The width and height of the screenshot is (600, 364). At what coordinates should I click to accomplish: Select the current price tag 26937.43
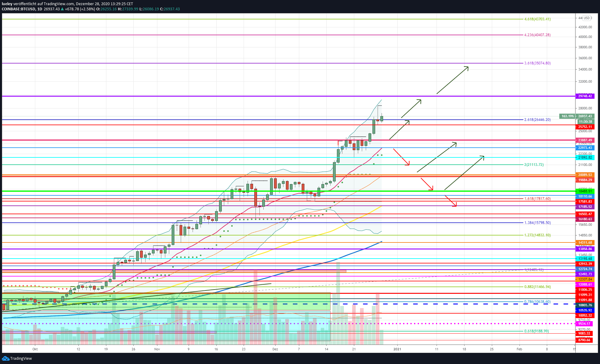(585, 116)
